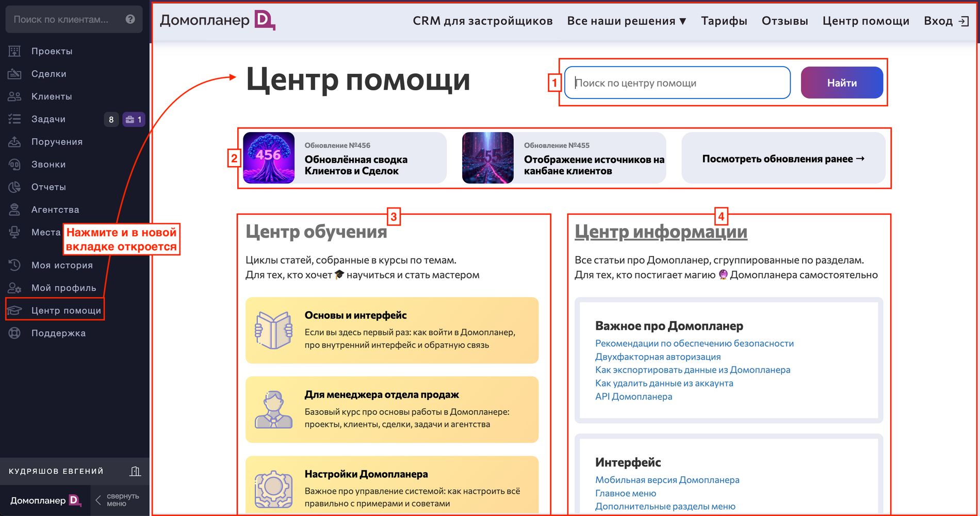The width and height of the screenshot is (980, 516).
Task: Click the login arrow icon next to Вход
Action: point(963,21)
